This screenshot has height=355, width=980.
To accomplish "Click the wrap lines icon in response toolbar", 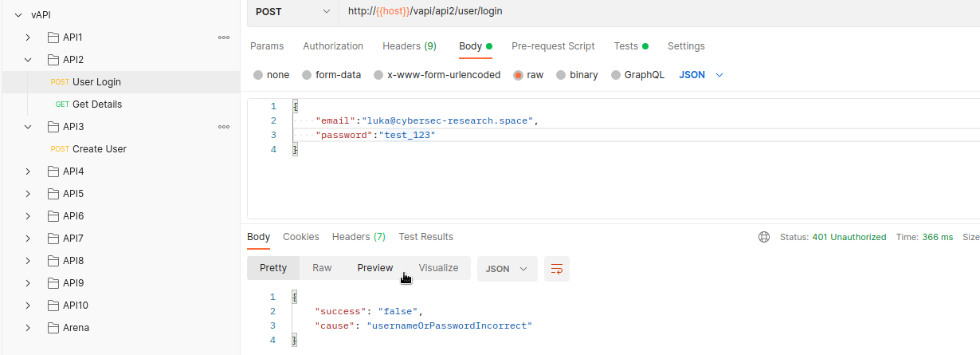I will (x=557, y=269).
